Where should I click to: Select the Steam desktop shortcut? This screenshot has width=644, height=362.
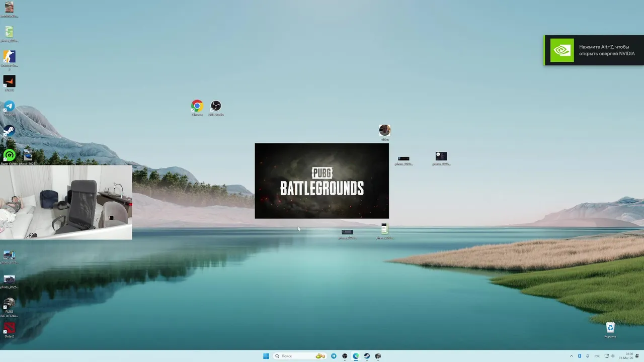click(9, 133)
